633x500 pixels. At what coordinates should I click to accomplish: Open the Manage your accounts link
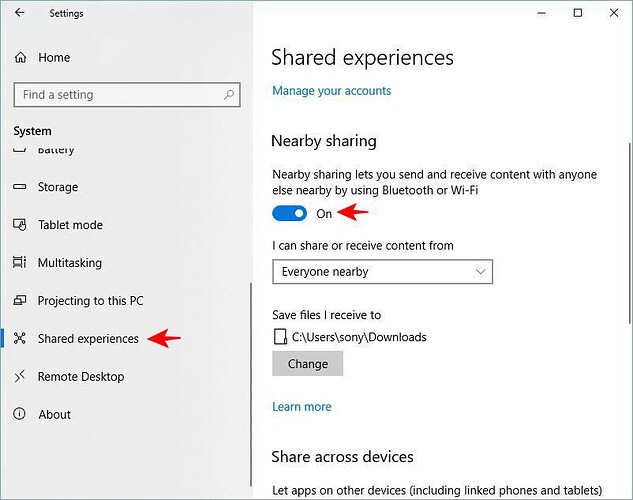(x=331, y=91)
